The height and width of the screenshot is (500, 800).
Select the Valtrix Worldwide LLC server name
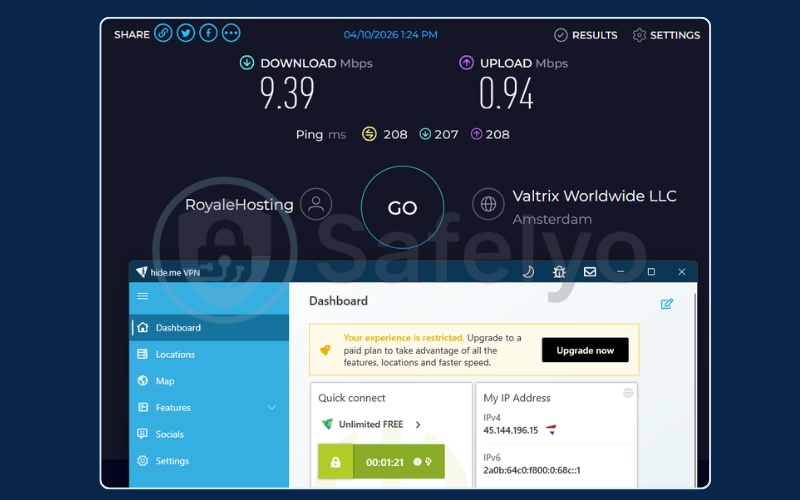point(594,196)
